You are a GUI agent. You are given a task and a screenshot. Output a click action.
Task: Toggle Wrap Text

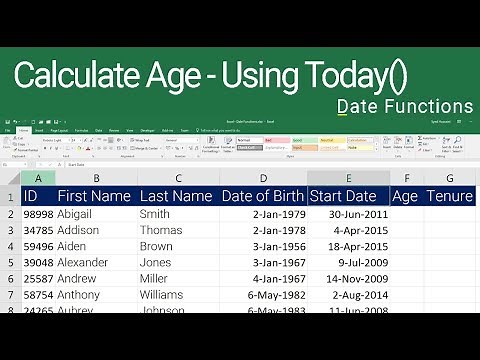(x=140, y=140)
